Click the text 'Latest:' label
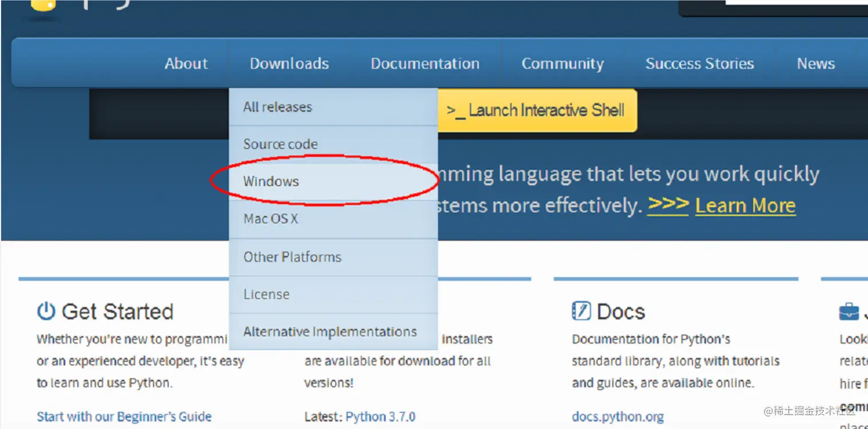Screen dimensions: 868x429 pos(323,416)
